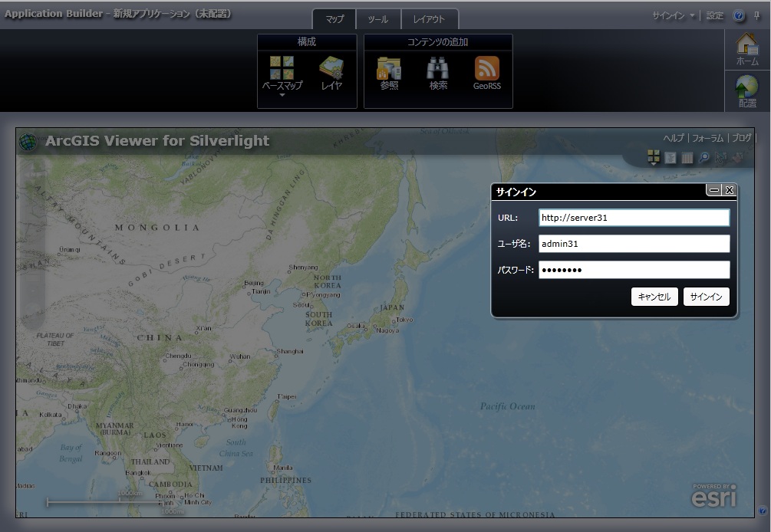Click the ArcGIS globe logo in the viewer title
The width and height of the screenshot is (771, 532).
pos(28,142)
